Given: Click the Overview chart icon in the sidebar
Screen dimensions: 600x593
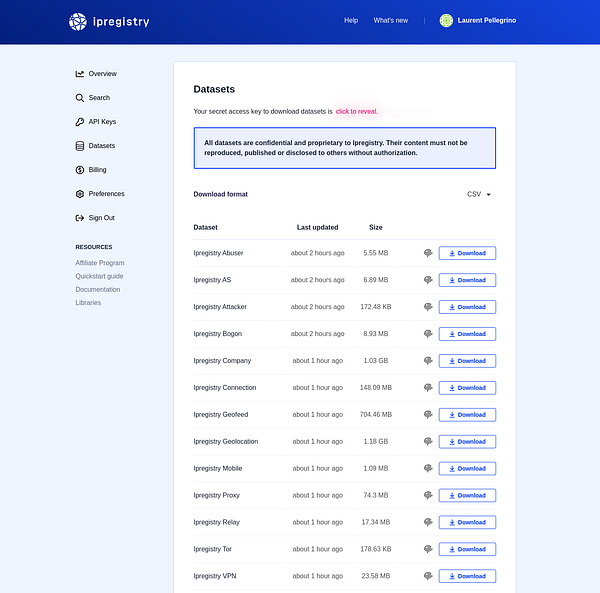Looking at the screenshot, I should [x=80, y=74].
